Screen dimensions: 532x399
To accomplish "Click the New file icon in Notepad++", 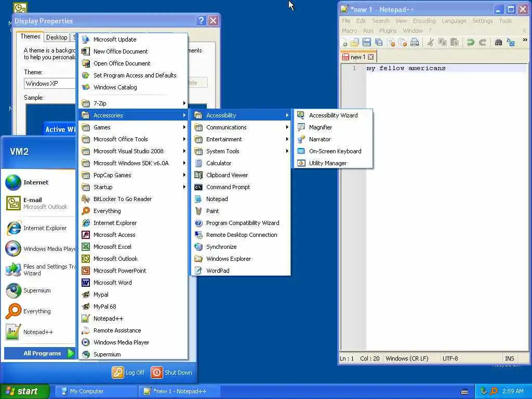I will (344, 43).
